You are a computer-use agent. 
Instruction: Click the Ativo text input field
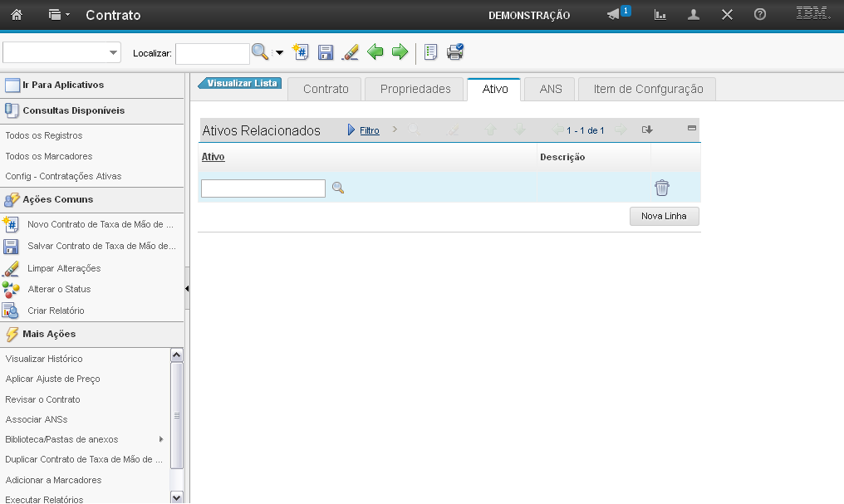coord(263,188)
